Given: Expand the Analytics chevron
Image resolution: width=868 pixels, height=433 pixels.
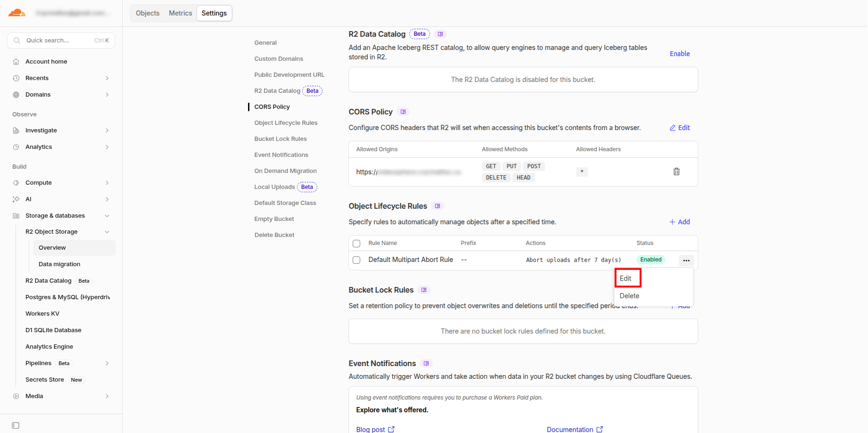Looking at the screenshot, I should pos(107,147).
